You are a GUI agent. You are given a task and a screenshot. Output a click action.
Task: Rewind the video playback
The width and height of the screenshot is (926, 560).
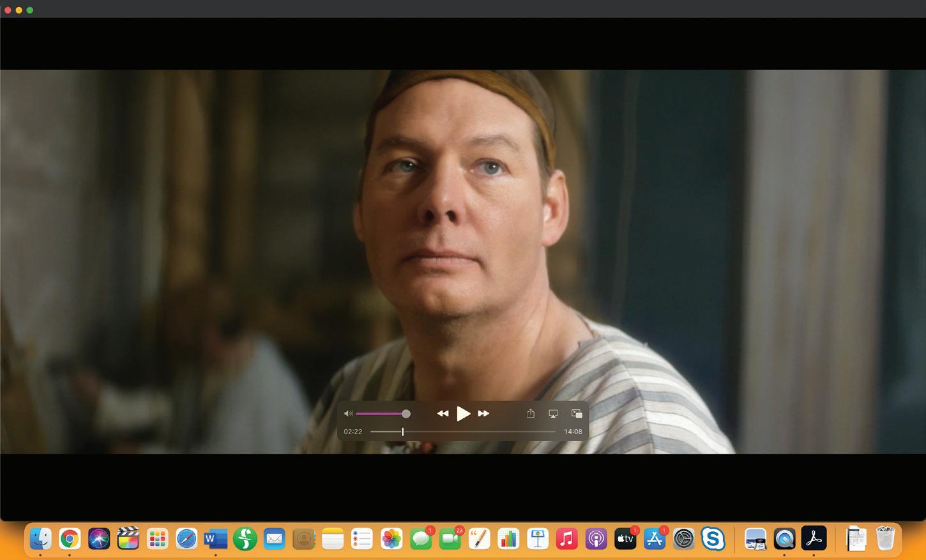(443, 414)
